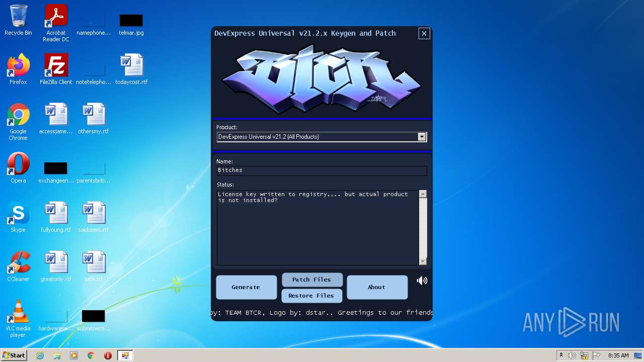Open Chrome from the taskbar

[91, 355]
